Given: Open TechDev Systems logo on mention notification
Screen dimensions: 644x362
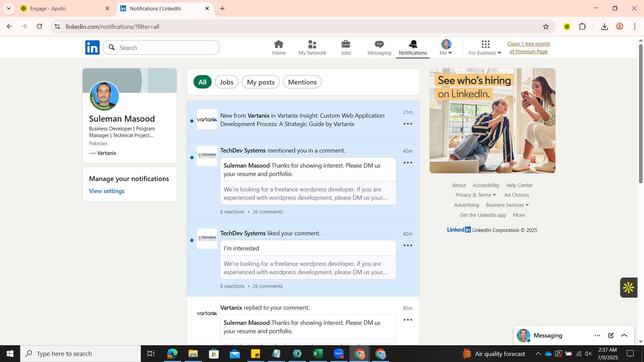Looking at the screenshot, I should [x=207, y=156].
